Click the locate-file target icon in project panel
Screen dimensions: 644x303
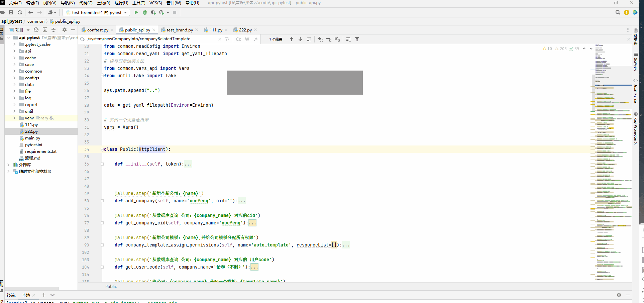pyautogui.click(x=36, y=30)
